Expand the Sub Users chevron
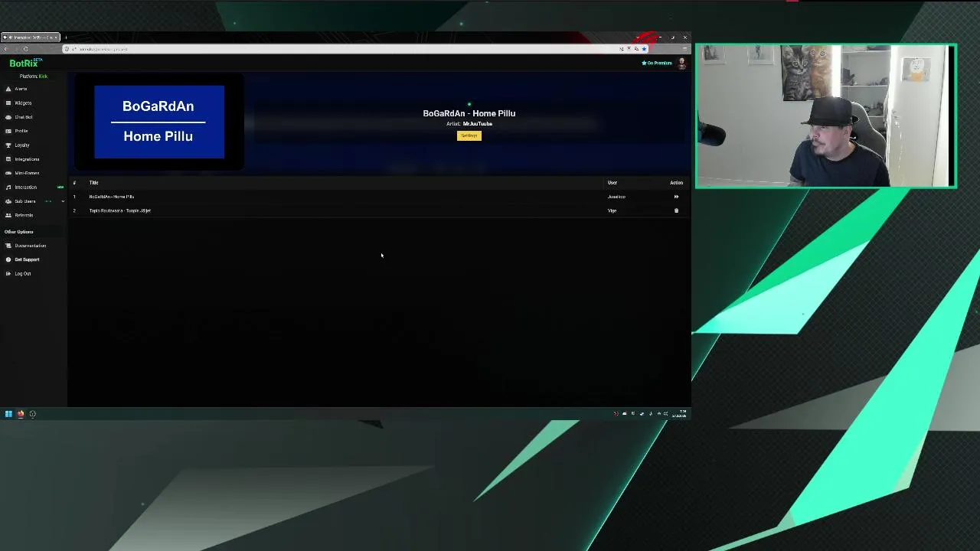The height and width of the screenshot is (551, 980). point(63,201)
